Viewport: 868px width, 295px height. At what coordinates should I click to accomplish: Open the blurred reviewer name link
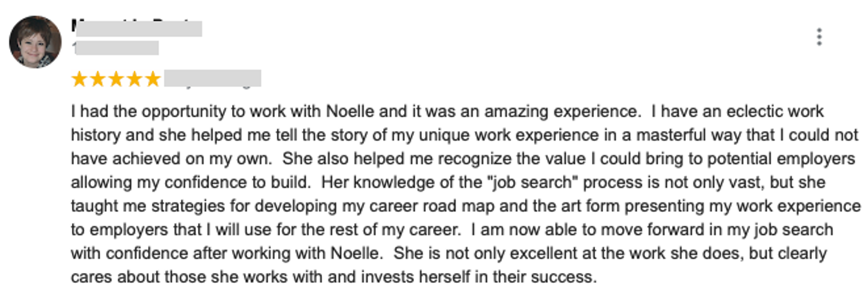point(136,28)
